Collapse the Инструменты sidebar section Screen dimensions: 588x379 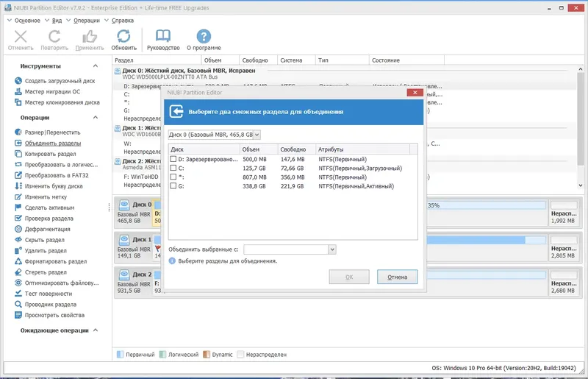pyautogui.click(x=96, y=66)
